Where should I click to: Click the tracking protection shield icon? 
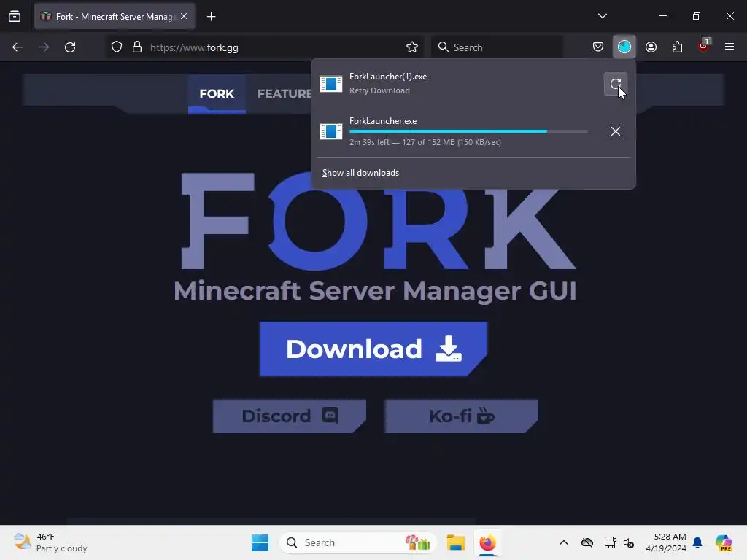[x=116, y=47]
